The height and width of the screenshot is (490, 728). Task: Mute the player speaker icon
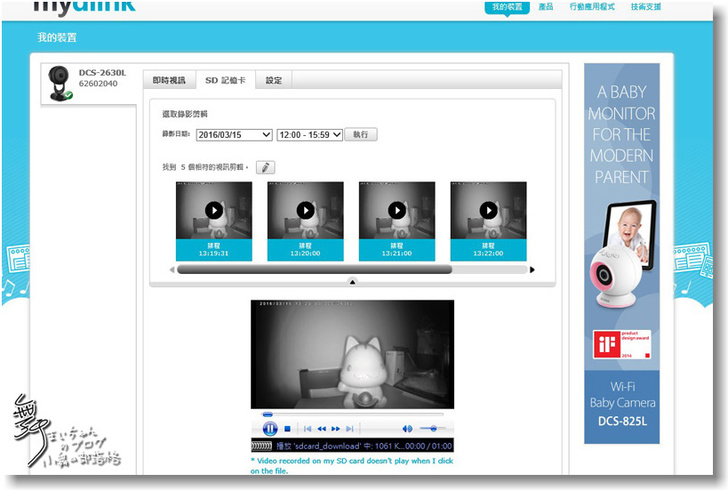(x=407, y=429)
